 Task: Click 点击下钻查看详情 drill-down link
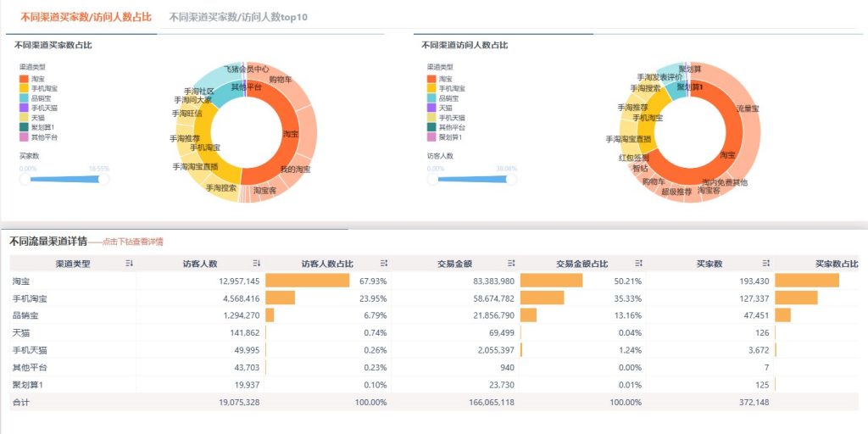pos(133,242)
